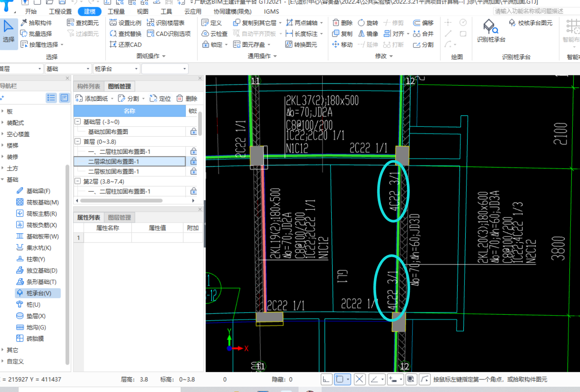The height and width of the screenshot is (392, 580).
Task: Click 旋转 rotate tool
Action: pyautogui.click(x=368, y=23)
